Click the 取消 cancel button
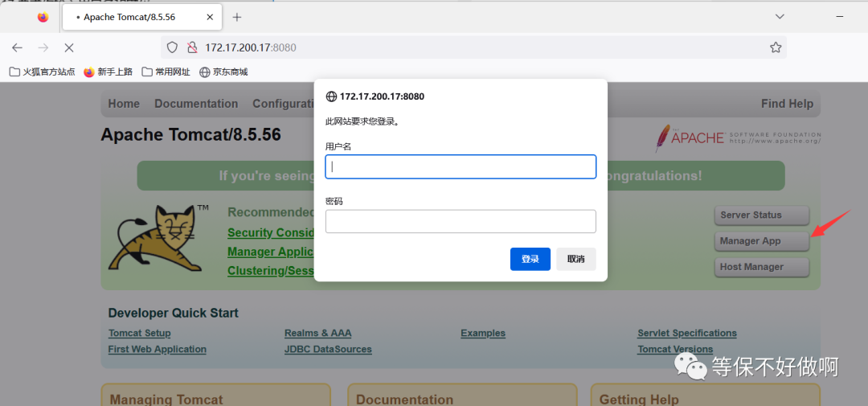 coord(576,259)
